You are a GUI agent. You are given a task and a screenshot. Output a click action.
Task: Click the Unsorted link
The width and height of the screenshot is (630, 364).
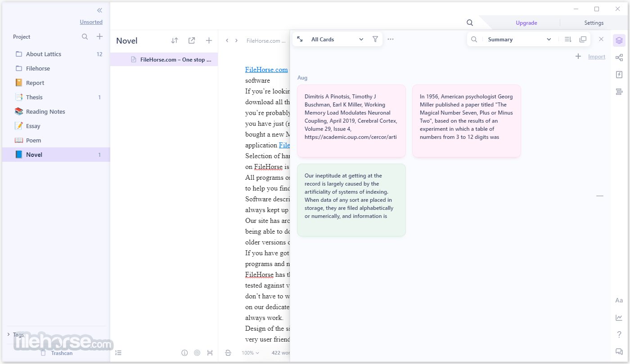coord(91,22)
